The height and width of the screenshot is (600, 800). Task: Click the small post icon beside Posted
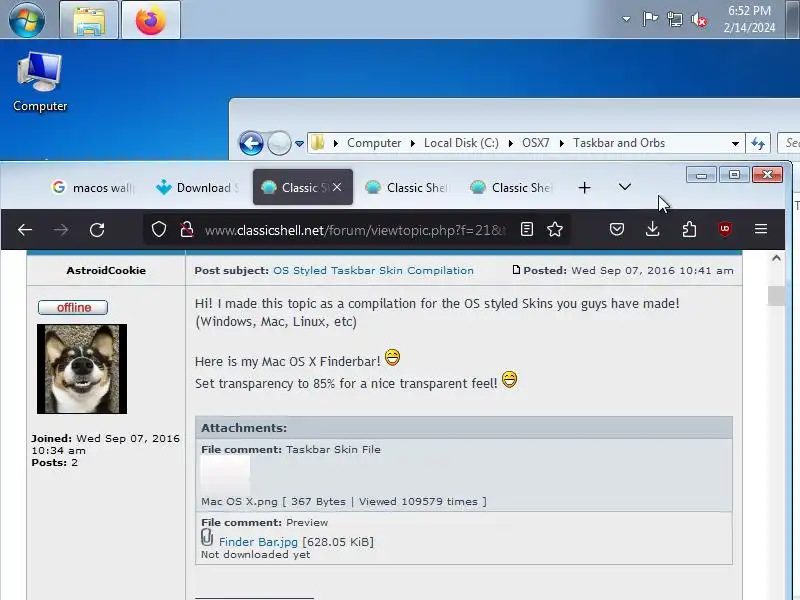tap(516, 270)
